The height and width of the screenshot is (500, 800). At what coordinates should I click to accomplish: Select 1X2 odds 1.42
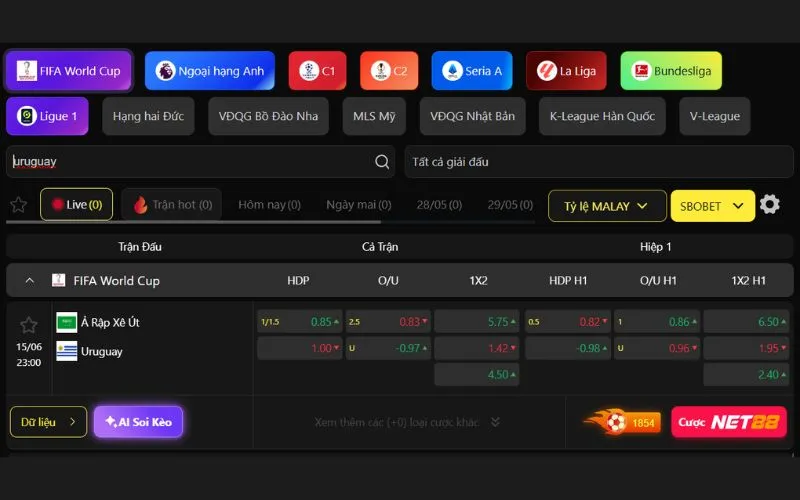click(x=477, y=348)
